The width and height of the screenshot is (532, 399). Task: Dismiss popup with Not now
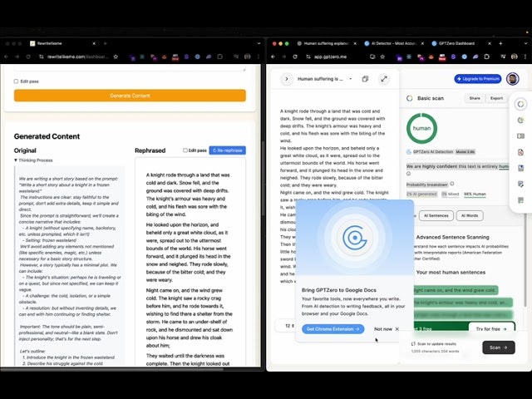(387, 329)
